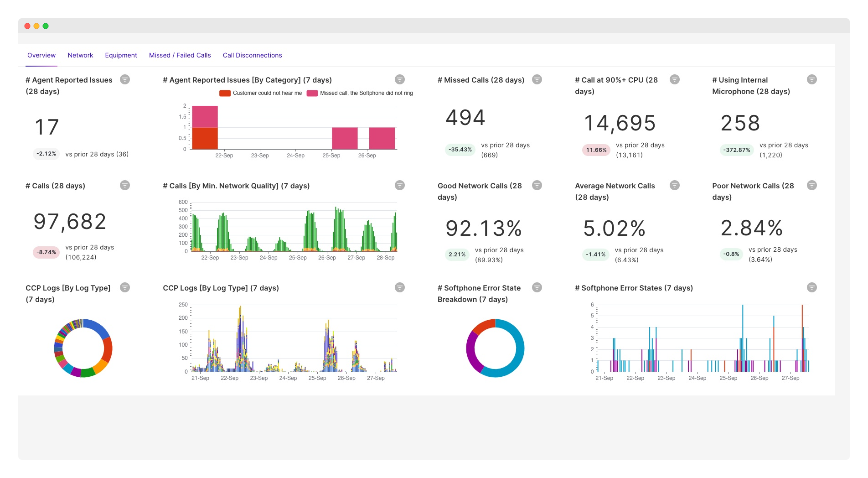Switch to the Network tab
The height and width of the screenshot is (478, 868).
pyautogui.click(x=80, y=55)
